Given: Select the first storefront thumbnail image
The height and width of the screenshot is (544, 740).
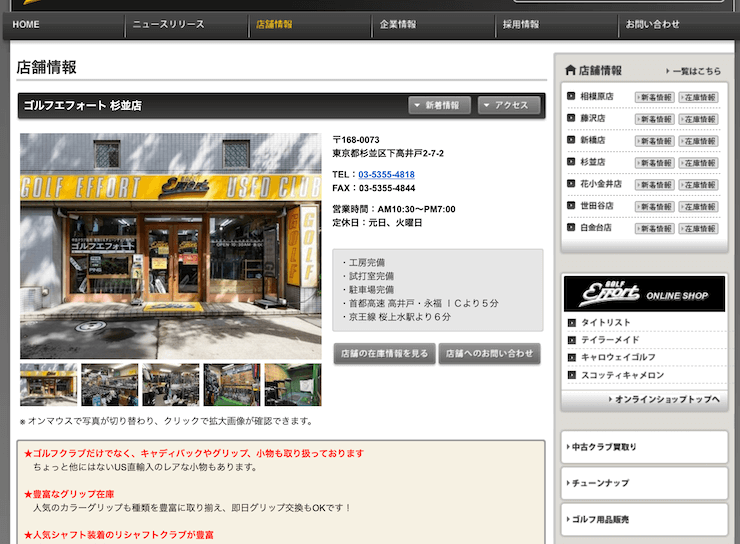Looking at the screenshot, I should click(x=48, y=385).
